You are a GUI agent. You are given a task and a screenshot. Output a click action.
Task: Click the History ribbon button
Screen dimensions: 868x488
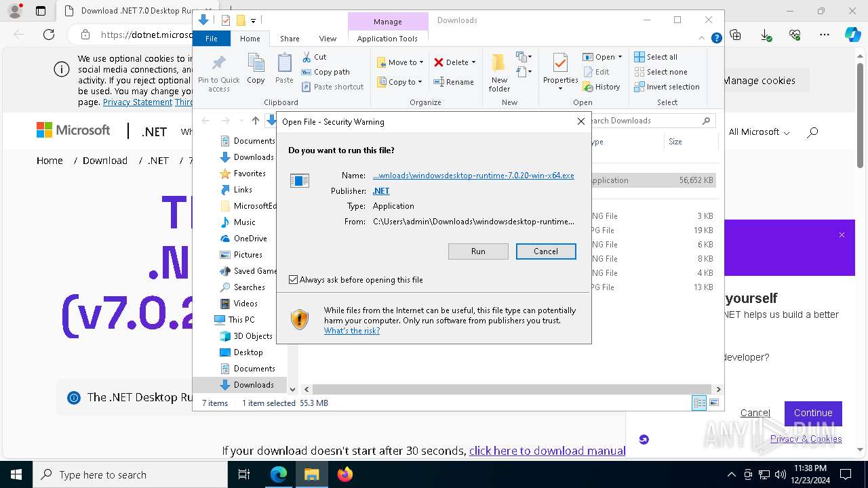[x=601, y=87]
